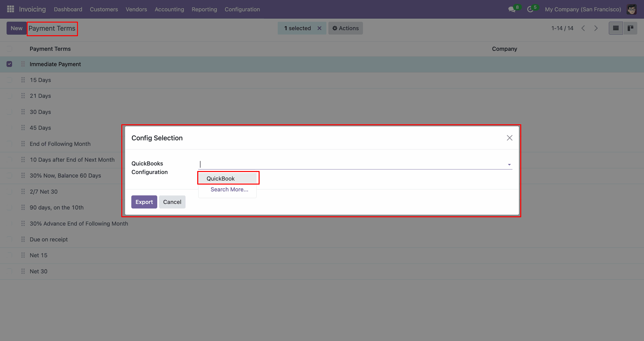Tick the 30 Days row checkbox
The height and width of the screenshot is (341, 644).
(x=9, y=112)
